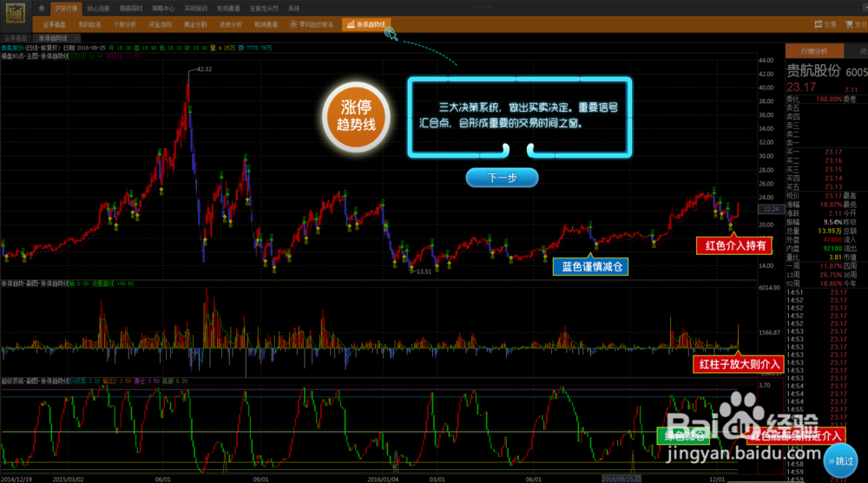Click the highlighted date 2016/08/25 on timeline

[621, 480]
